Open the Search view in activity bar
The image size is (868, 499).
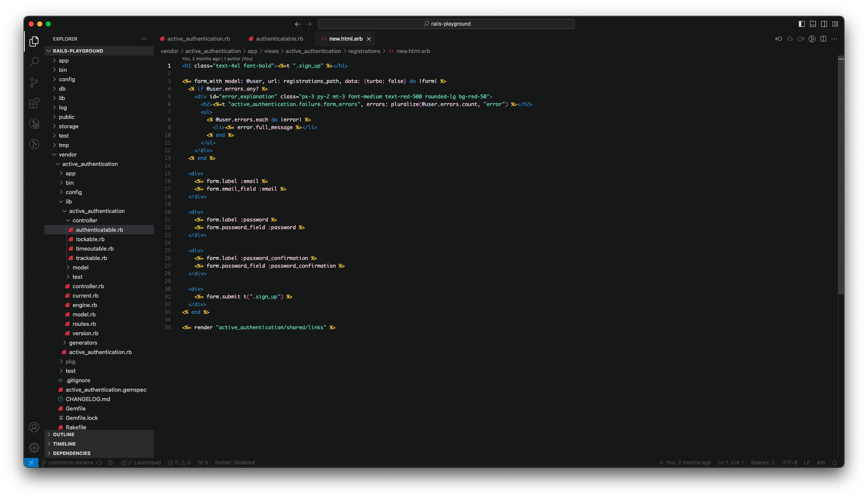click(34, 62)
